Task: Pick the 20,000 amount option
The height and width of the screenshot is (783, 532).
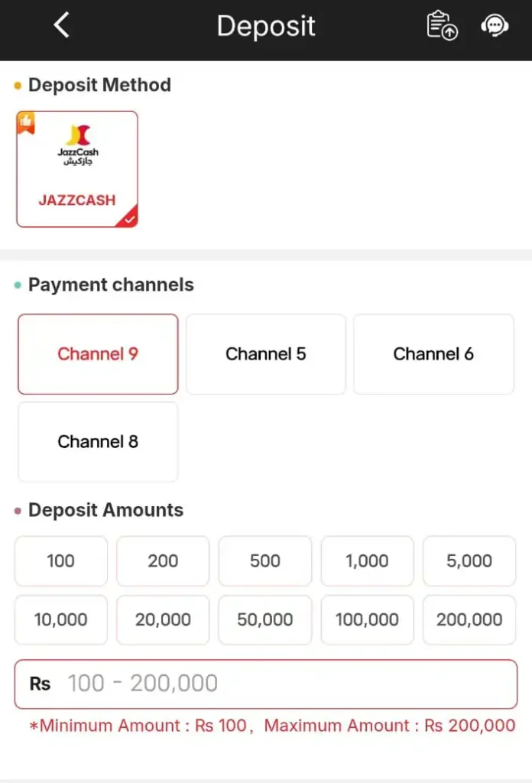Action: point(163,620)
